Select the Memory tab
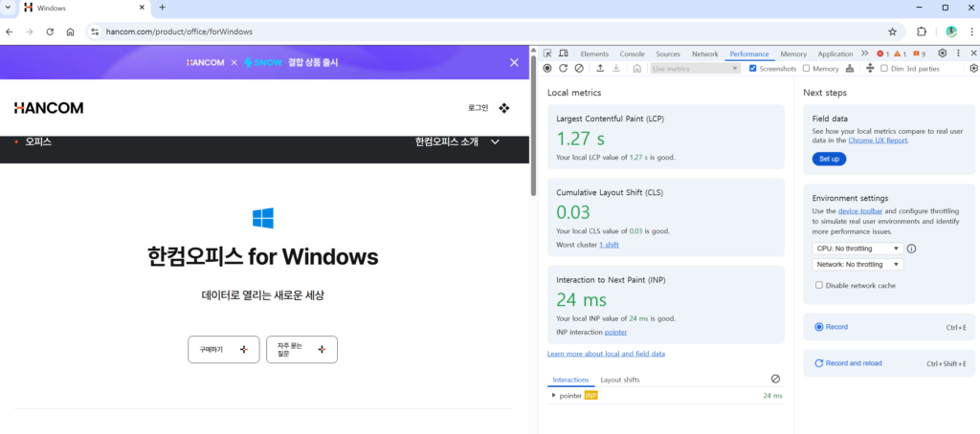980x434 pixels. [793, 54]
